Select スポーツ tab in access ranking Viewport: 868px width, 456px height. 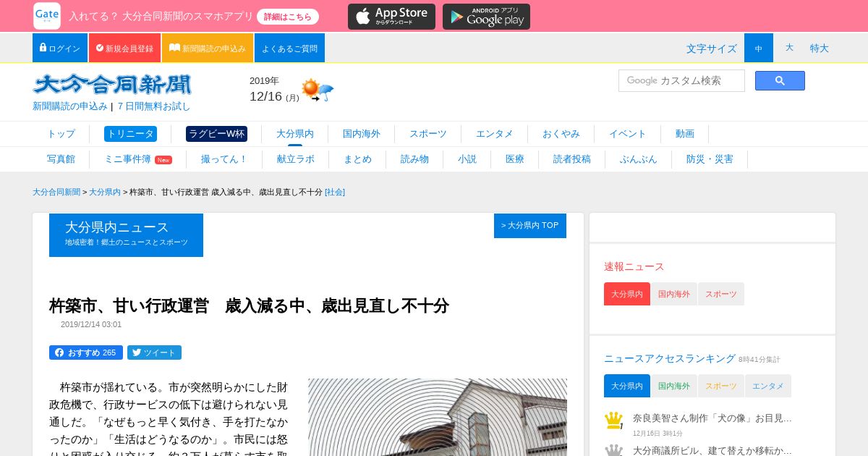[x=721, y=386]
